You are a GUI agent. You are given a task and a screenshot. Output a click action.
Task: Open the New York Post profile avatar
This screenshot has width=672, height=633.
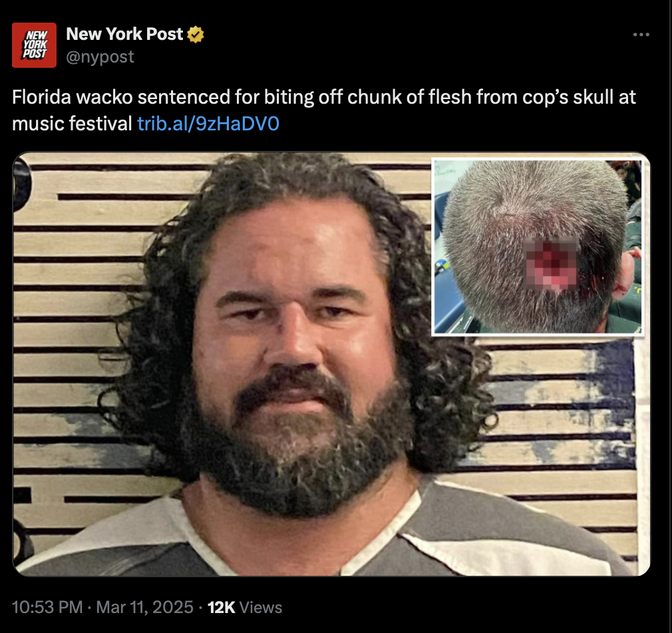[x=34, y=45]
